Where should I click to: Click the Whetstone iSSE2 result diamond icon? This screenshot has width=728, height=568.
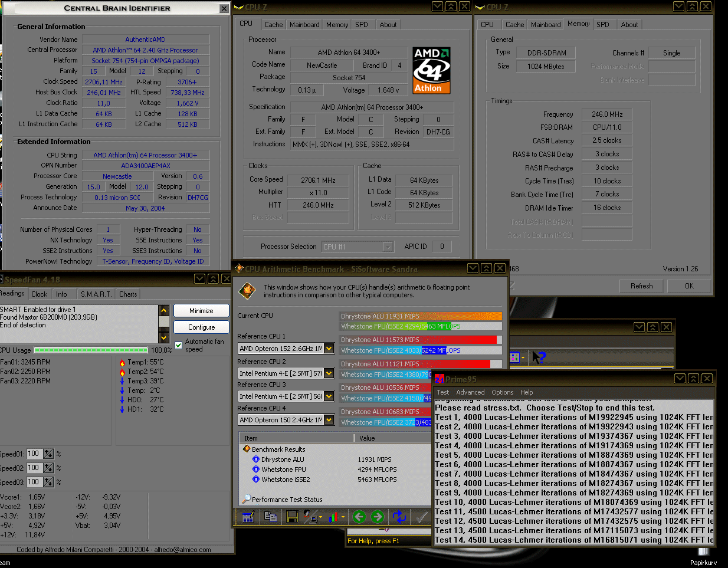(x=256, y=480)
